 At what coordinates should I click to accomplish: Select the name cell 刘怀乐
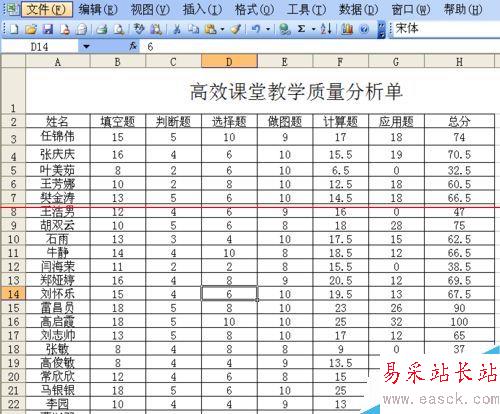(58, 294)
